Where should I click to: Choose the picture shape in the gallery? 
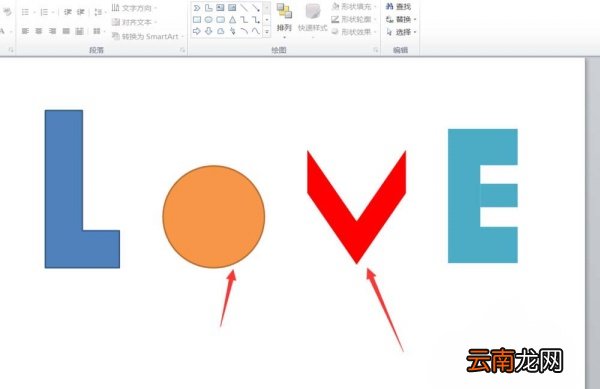[232, 8]
